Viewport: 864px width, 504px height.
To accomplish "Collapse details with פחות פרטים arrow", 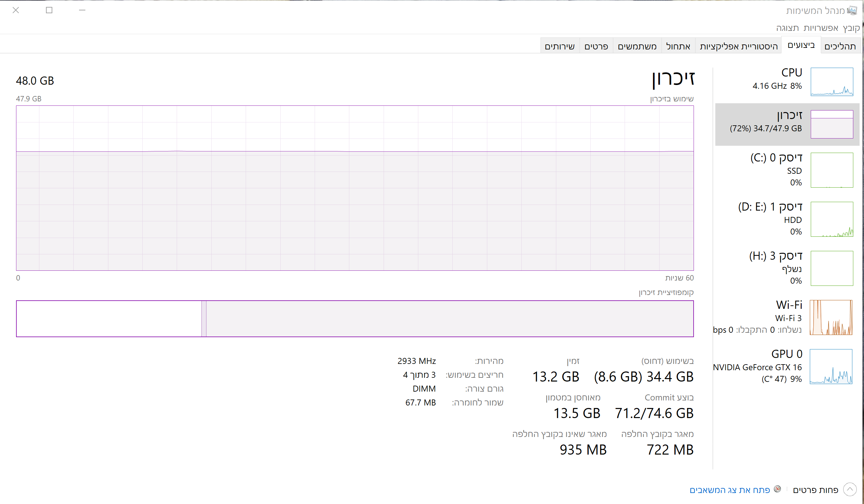I will point(850,489).
